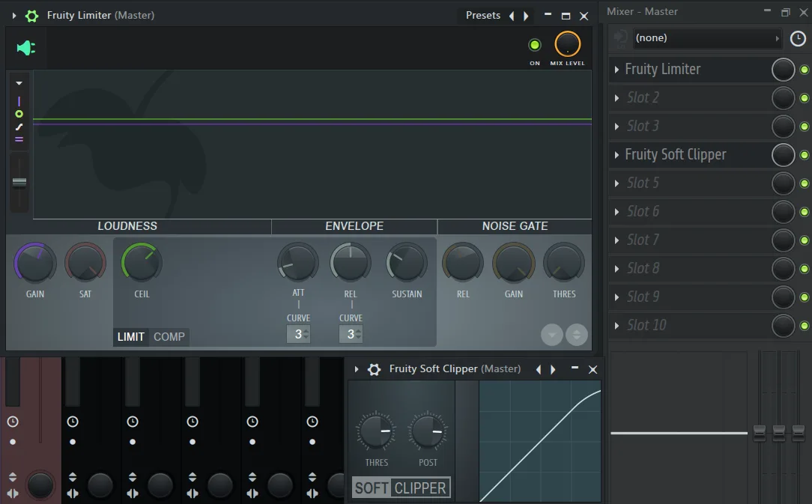812x504 pixels.
Task: Switch to LIMIT mode tab
Action: pyautogui.click(x=130, y=337)
